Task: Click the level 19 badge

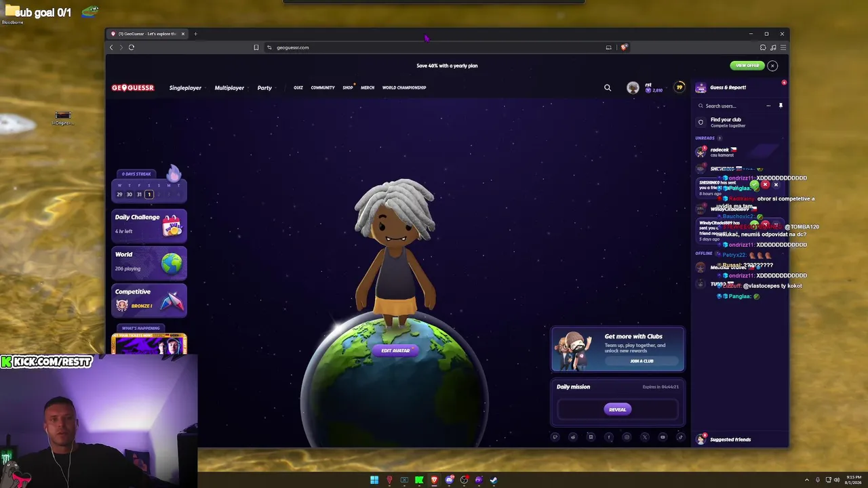Action: [x=679, y=87]
